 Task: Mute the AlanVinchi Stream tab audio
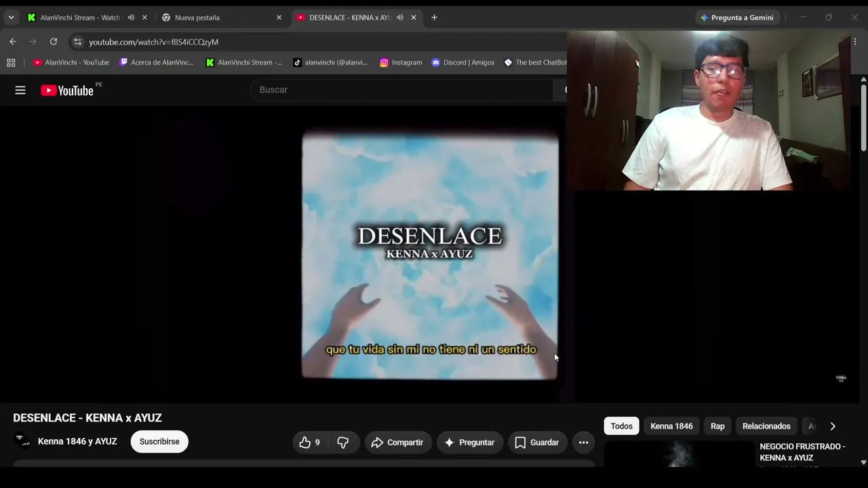[x=131, y=18]
